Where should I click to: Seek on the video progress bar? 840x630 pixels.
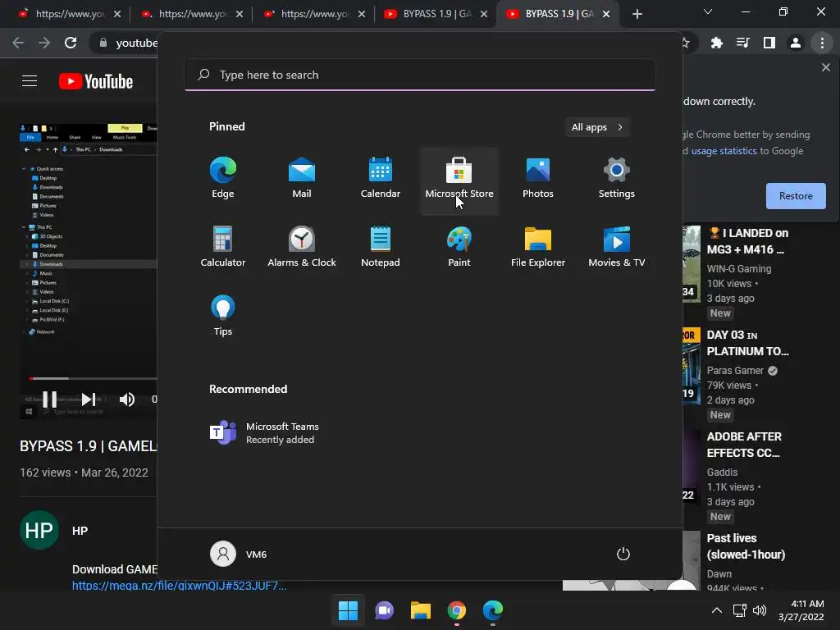point(94,378)
